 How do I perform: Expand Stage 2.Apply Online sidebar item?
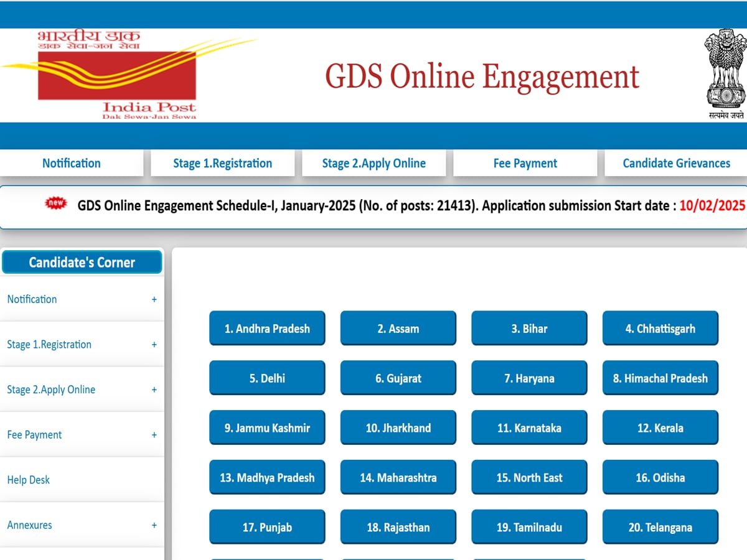(82, 390)
